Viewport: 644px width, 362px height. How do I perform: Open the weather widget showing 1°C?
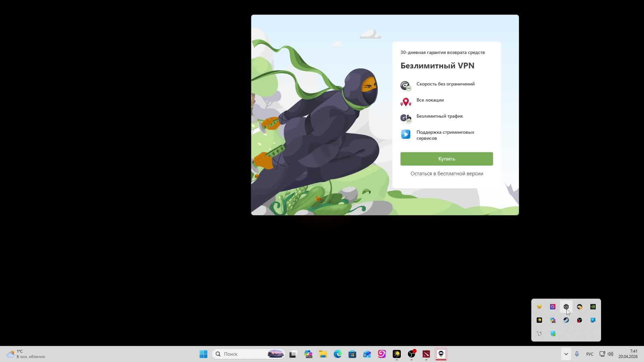pyautogui.click(x=25, y=354)
